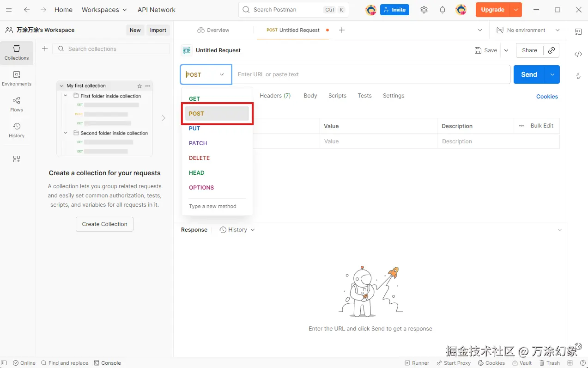Viewport: 588px width, 368px height.
Task: Open Vault in status bar
Action: click(x=522, y=363)
